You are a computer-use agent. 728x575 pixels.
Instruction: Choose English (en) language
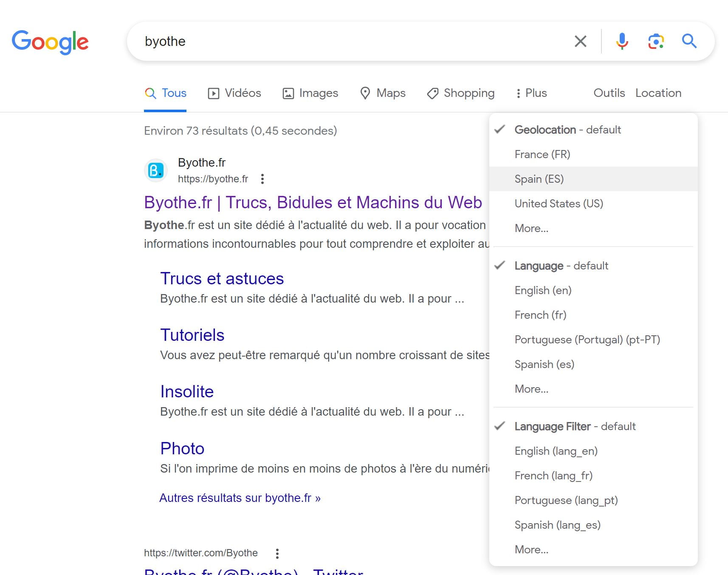(x=593, y=290)
